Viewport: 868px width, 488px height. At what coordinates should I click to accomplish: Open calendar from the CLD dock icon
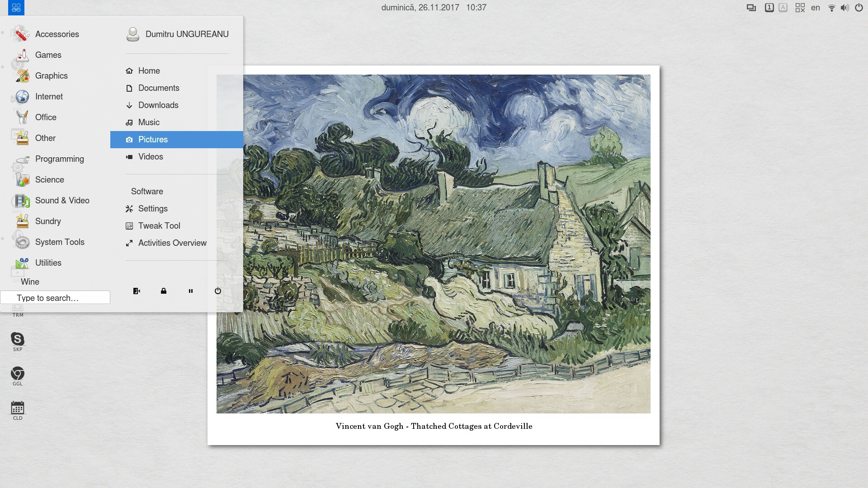click(18, 410)
